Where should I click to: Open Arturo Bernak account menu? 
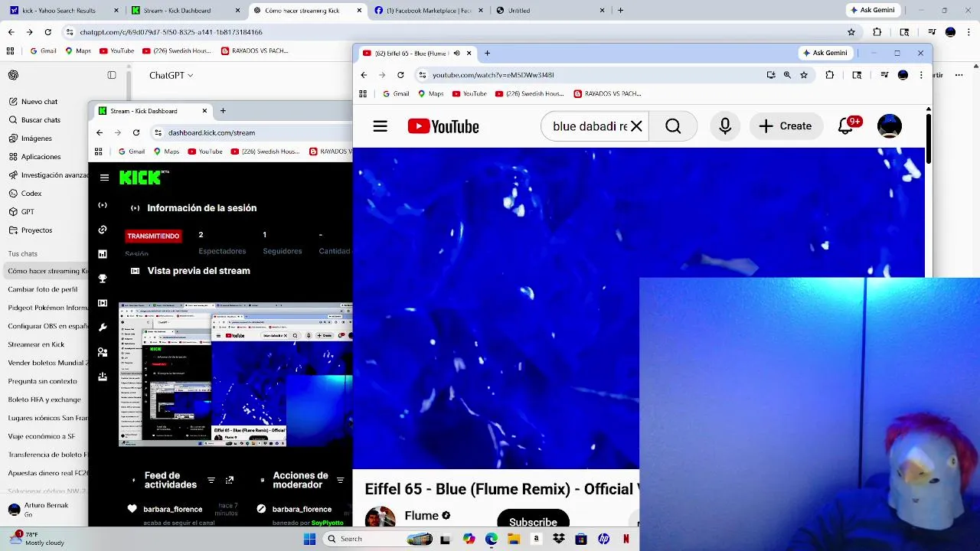tap(44, 510)
